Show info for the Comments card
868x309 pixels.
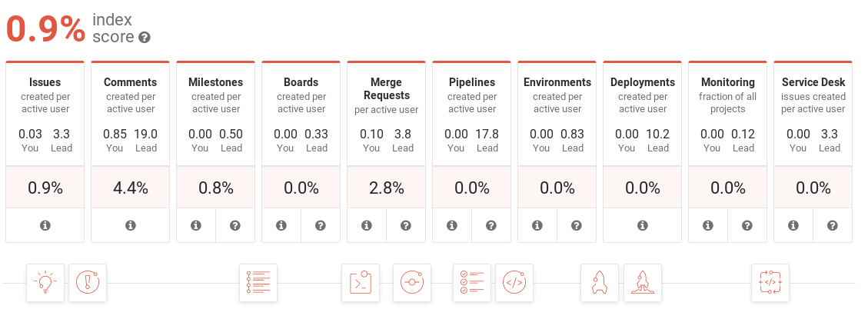[130, 225]
